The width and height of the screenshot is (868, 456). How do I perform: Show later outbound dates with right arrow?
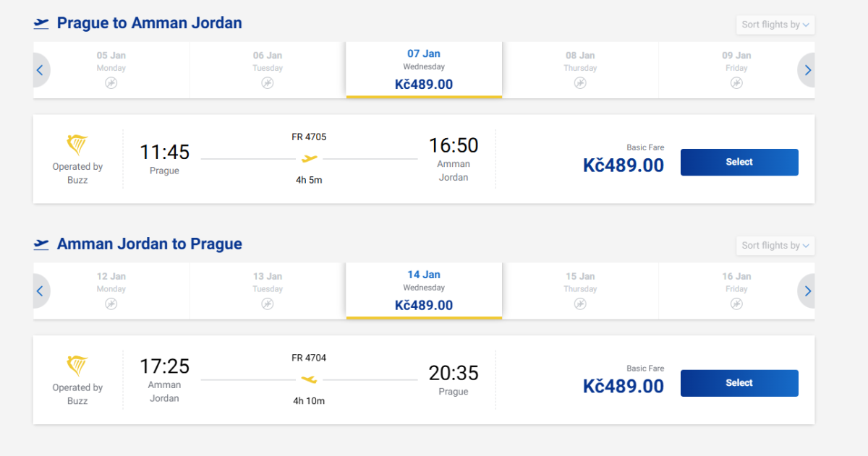coord(807,70)
